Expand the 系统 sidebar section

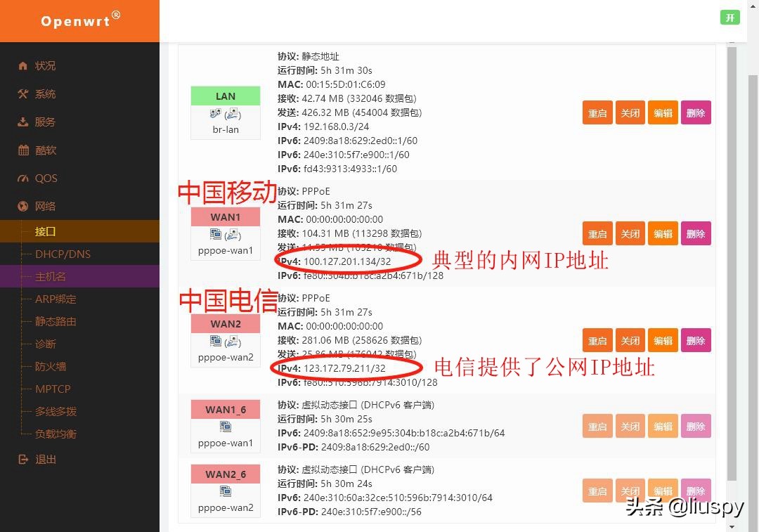pyautogui.click(x=44, y=93)
